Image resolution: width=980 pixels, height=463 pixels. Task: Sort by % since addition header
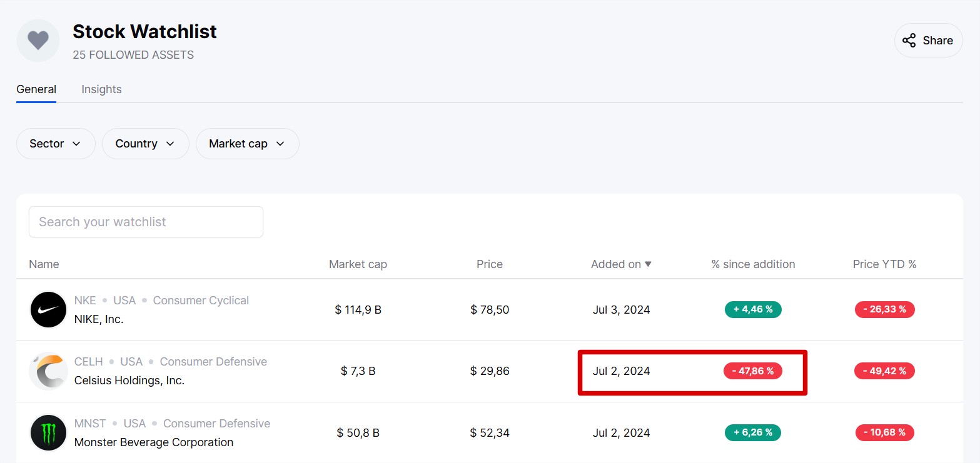(753, 264)
